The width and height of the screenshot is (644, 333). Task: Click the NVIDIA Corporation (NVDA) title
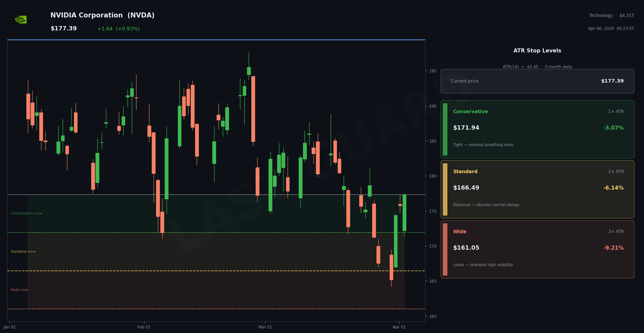(x=102, y=15)
